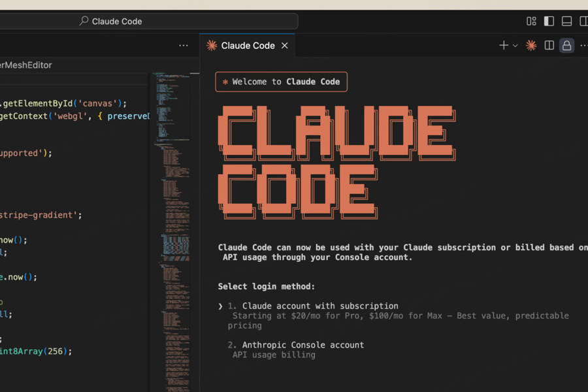Click the code minimap
This screenshot has width=588, height=392.
pyautogui.click(x=172, y=232)
